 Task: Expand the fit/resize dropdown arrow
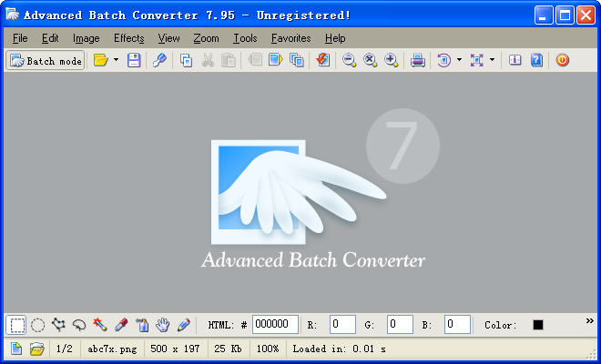click(x=492, y=60)
